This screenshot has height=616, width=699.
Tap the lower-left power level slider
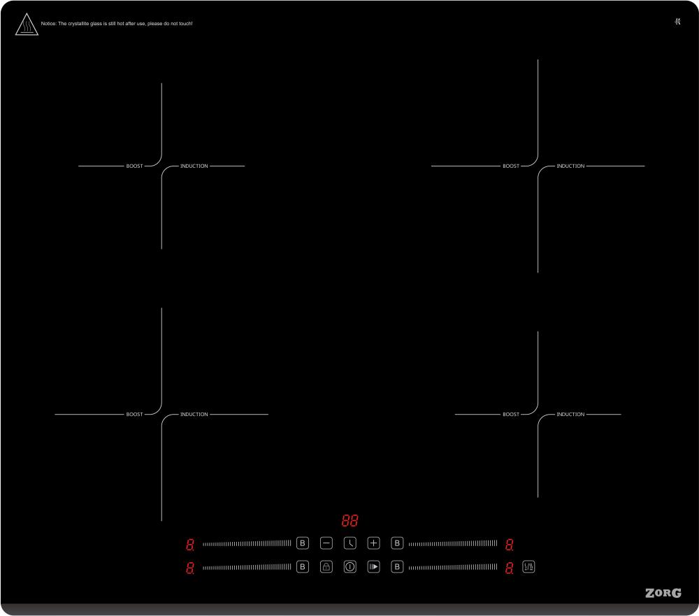point(247,567)
